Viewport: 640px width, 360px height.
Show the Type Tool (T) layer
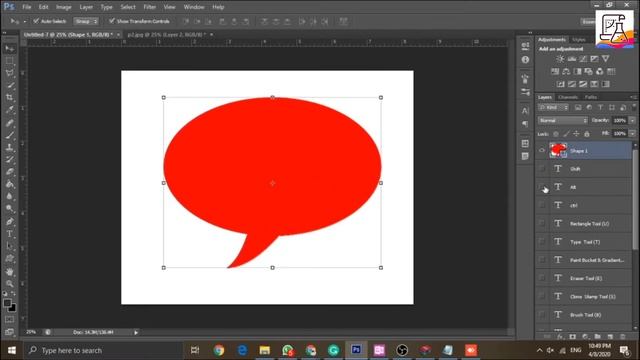[x=542, y=242]
